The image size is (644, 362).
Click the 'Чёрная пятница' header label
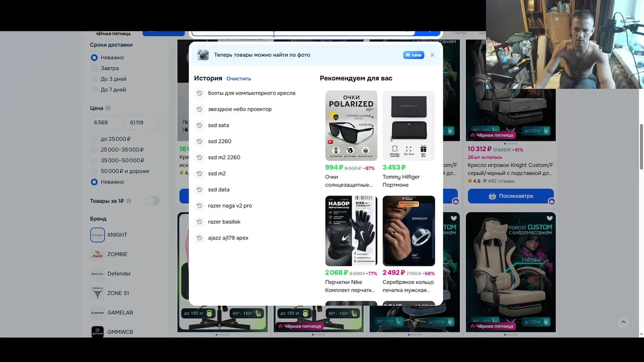[113, 34]
